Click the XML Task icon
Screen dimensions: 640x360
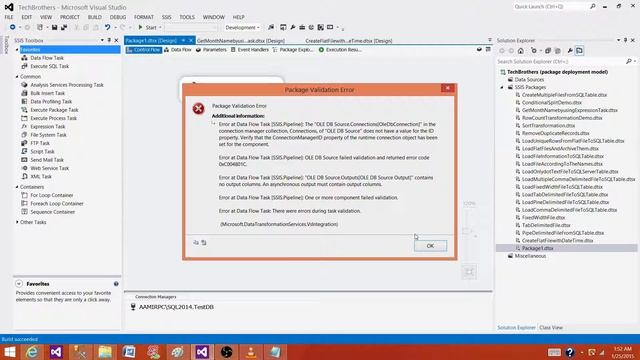(x=24, y=176)
